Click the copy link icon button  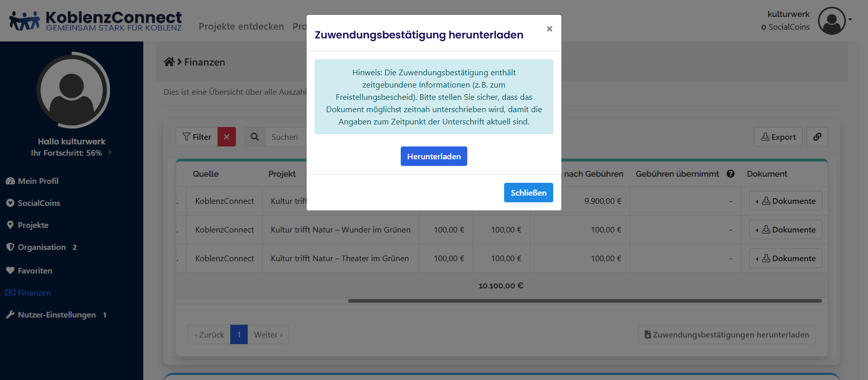[x=817, y=137]
